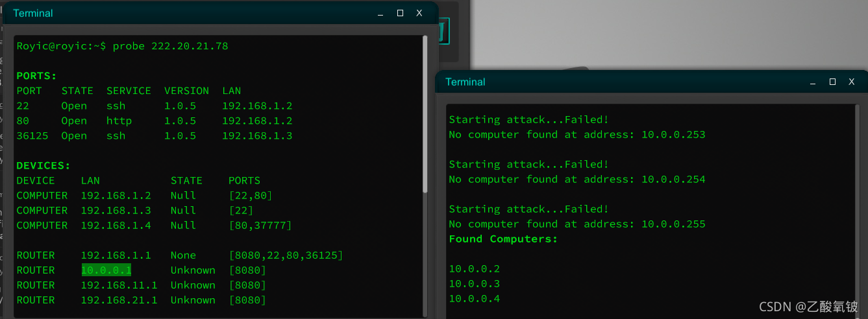Click the 'SERVICE' column header
Image resolution: width=868 pixels, height=319 pixels.
129,91
